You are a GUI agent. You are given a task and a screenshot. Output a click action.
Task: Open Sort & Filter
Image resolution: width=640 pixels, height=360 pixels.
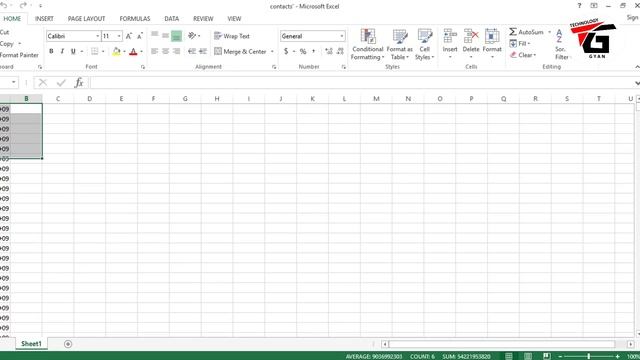(562, 44)
